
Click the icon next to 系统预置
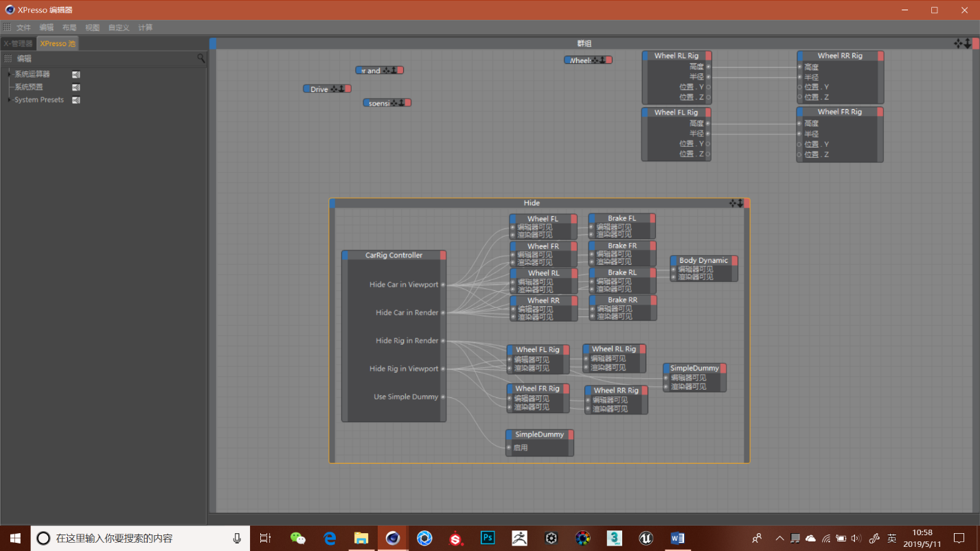(x=76, y=87)
